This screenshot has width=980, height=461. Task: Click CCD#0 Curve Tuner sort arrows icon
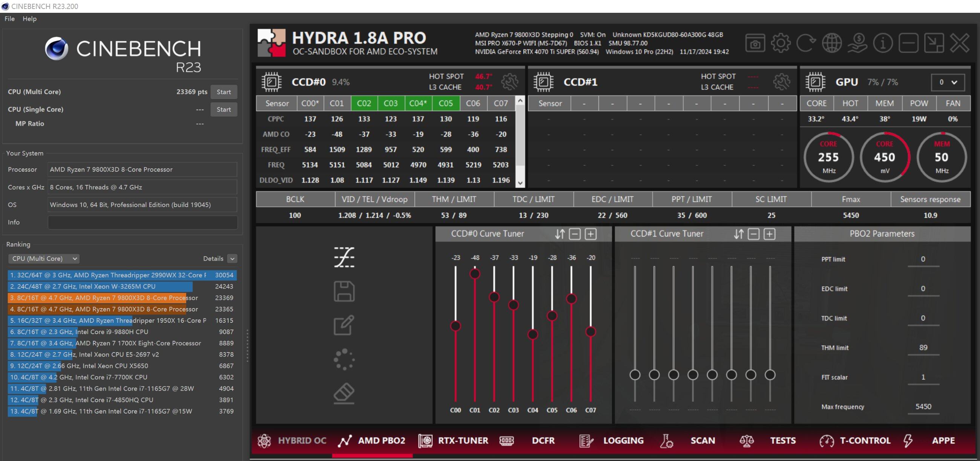[x=560, y=234]
